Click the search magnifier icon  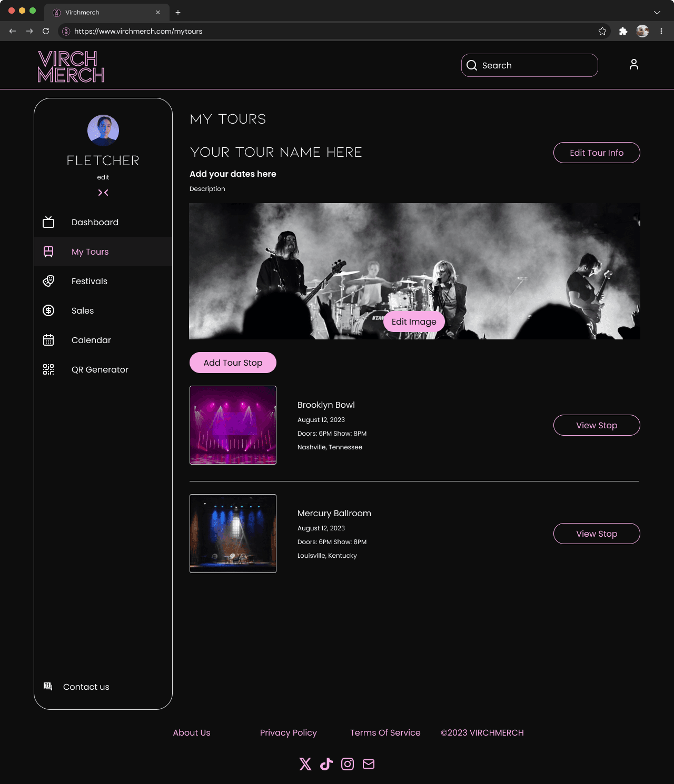pos(472,65)
